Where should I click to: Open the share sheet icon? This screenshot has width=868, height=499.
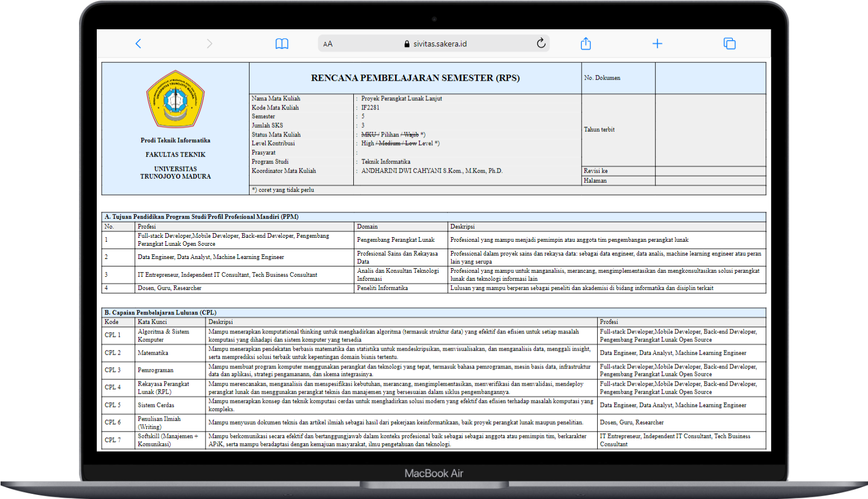tap(586, 44)
